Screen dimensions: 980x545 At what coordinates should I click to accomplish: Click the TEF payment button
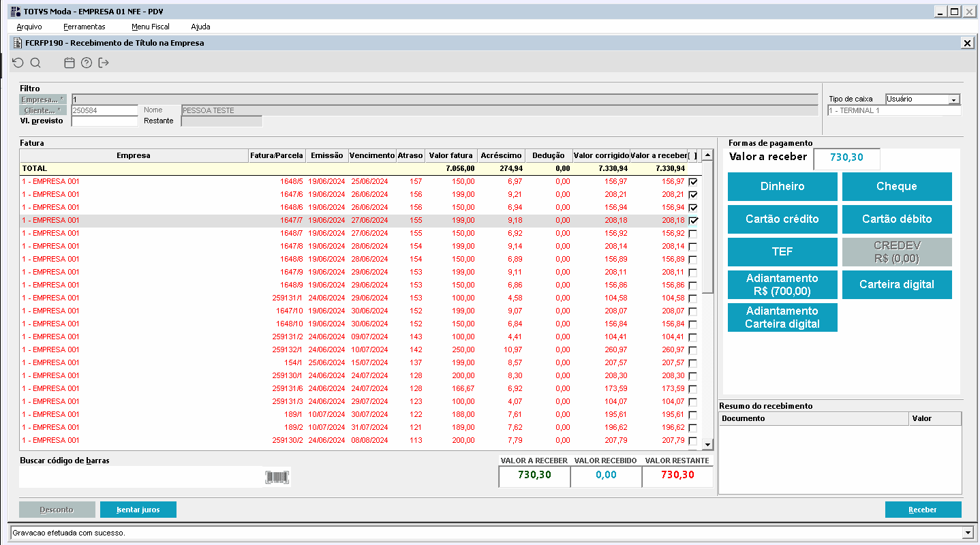pyautogui.click(x=782, y=252)
